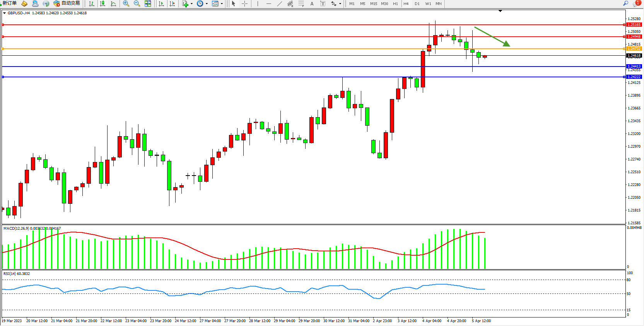The width and height of the screenshot is (644, 326).
Task: Open the chat notifications icon
Action: pyautogui.click(x=636, y=3)
